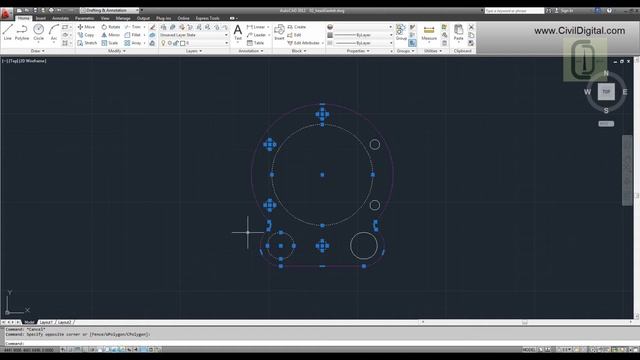Open the Insert block tool
640x360 pixels.
pos(279,32)
